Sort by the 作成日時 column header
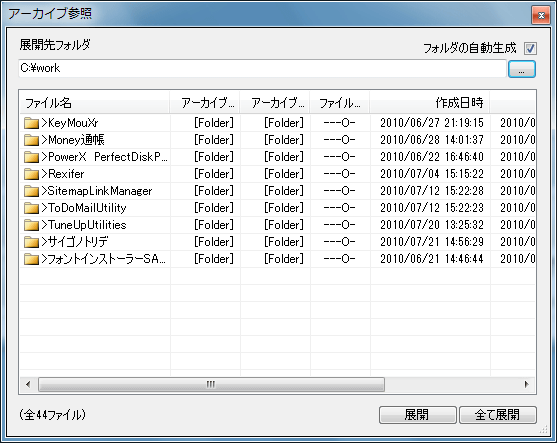The width and height of the screenshot is (557, 443). pyautogui.click(x=429, y=103)
